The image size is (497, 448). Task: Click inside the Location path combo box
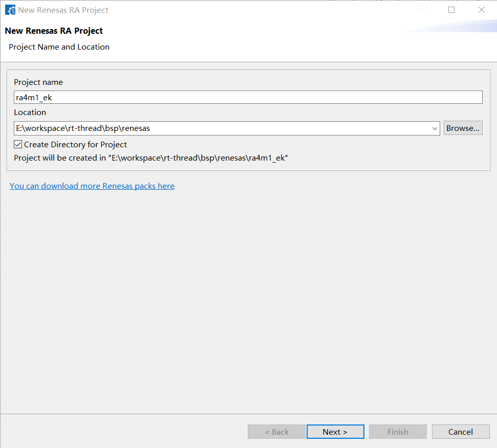[220, 128]
